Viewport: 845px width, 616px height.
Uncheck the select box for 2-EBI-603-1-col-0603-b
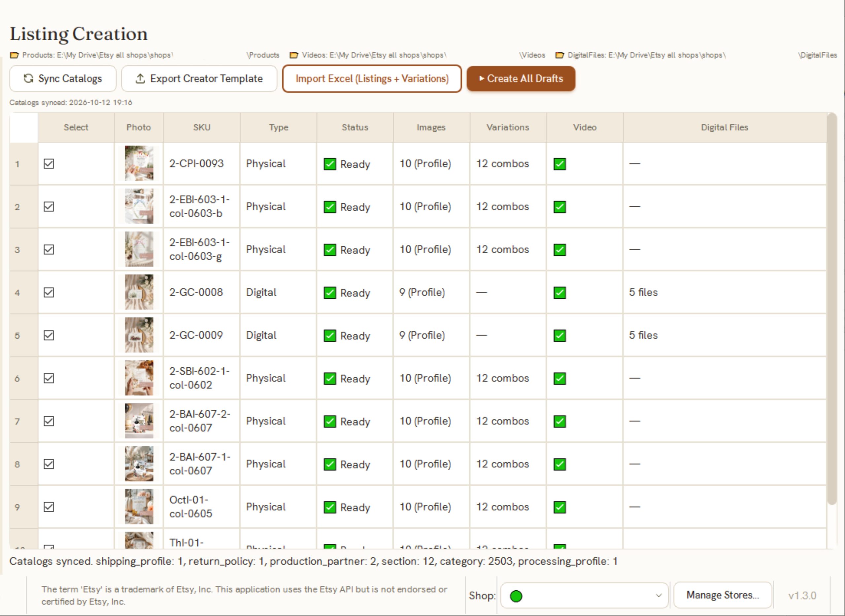[49, 207]
